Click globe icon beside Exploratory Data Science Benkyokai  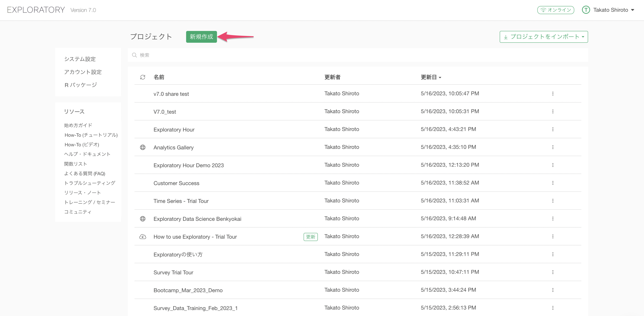tap(143, 219)
